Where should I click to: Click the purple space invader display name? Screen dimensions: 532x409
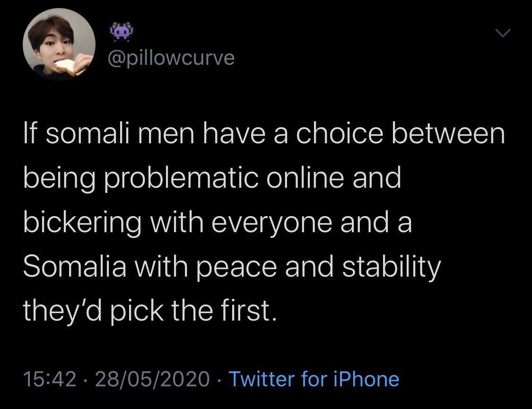pyautogui.click(x=121, y=32)
